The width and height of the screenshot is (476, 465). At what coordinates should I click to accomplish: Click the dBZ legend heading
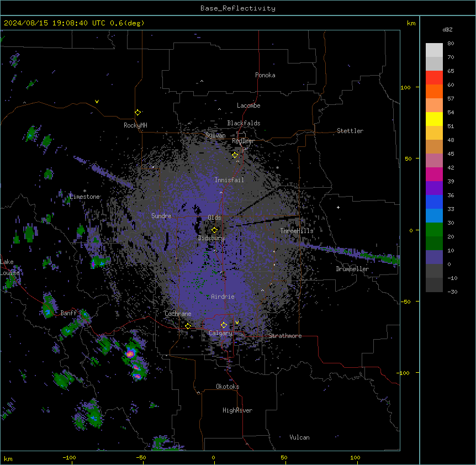(x=447, y=30)
